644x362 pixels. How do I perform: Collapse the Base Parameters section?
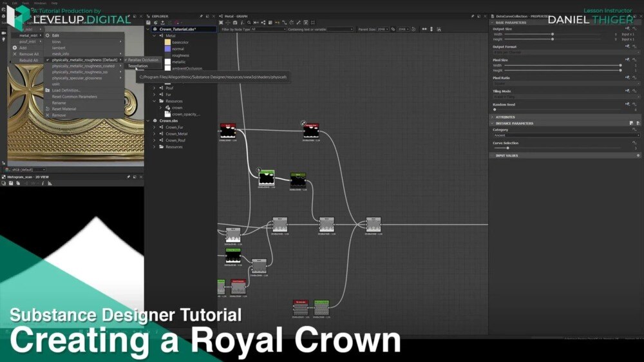(492, 23)
